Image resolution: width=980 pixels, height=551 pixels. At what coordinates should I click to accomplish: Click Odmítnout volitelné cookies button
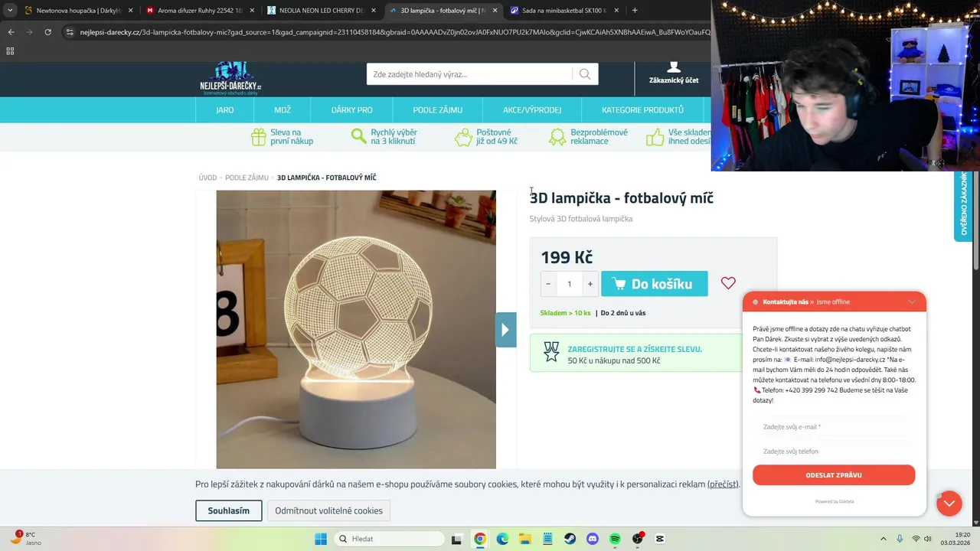(x=328, y=510)
